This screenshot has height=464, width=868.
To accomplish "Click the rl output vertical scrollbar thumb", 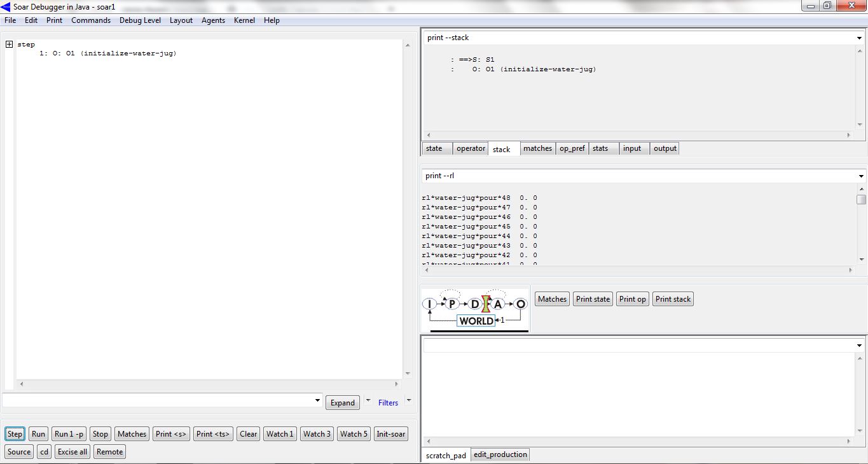I will pos(861,199).
